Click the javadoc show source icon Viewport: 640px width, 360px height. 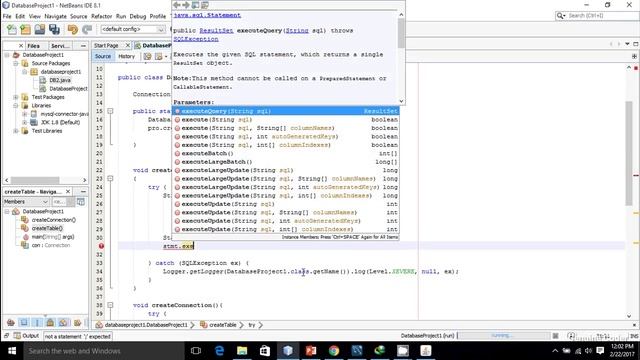click(x=205, y=5)
